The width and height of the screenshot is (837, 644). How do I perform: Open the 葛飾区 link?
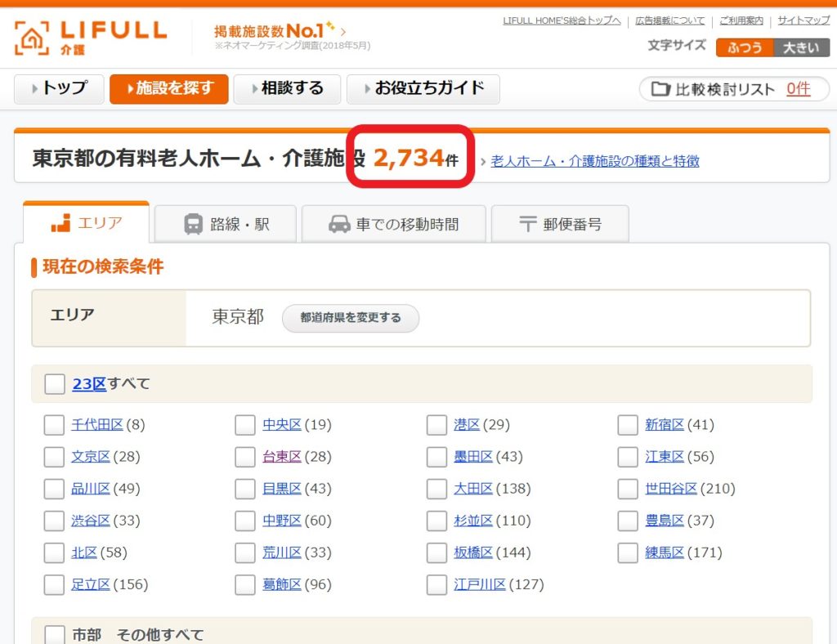pyautogui.click(x=282, y=585)
